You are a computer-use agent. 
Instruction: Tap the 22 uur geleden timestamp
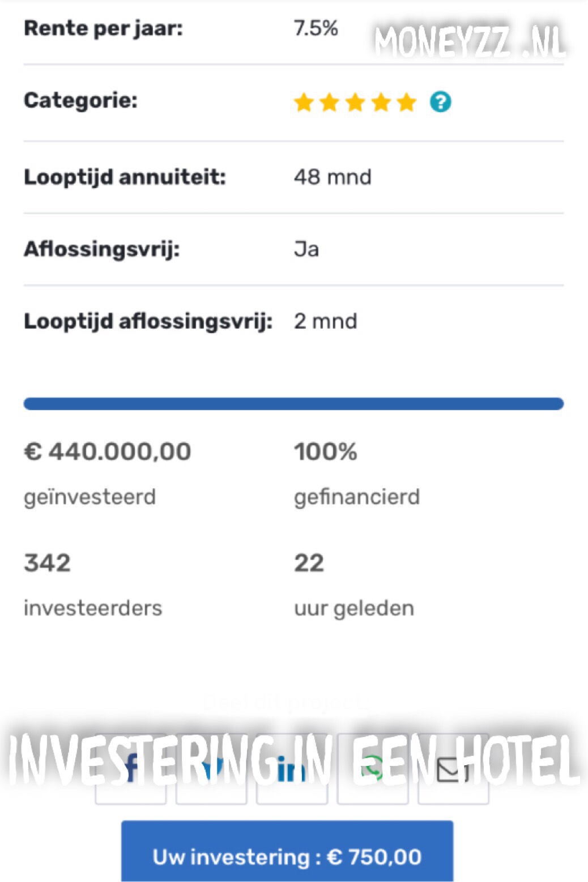click(x=309, y=563)
